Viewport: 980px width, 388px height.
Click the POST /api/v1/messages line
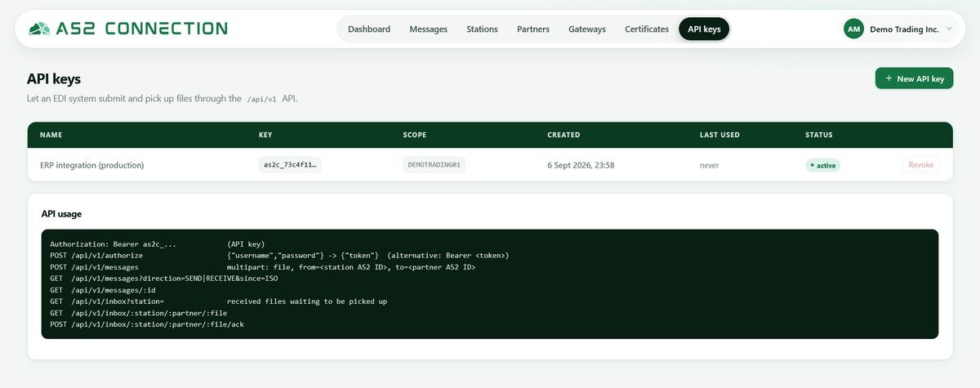pyautogui.click(x=263, y=267)
